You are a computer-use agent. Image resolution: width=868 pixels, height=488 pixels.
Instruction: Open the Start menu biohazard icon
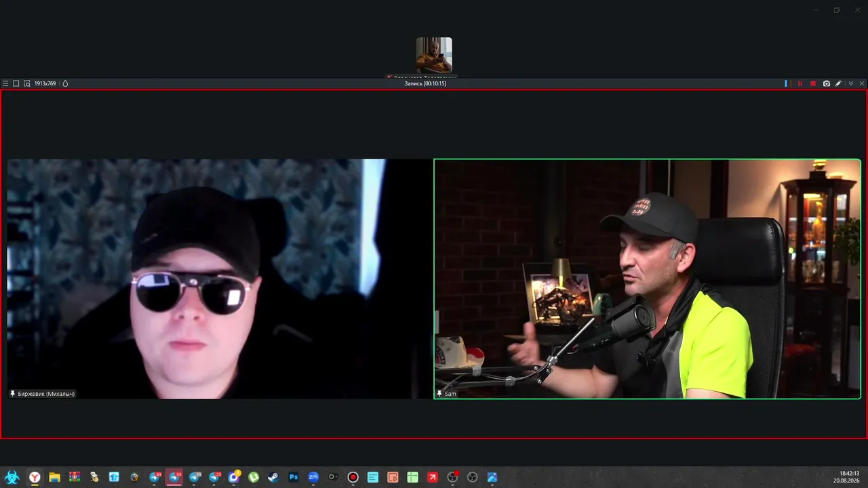coord(12,477)
